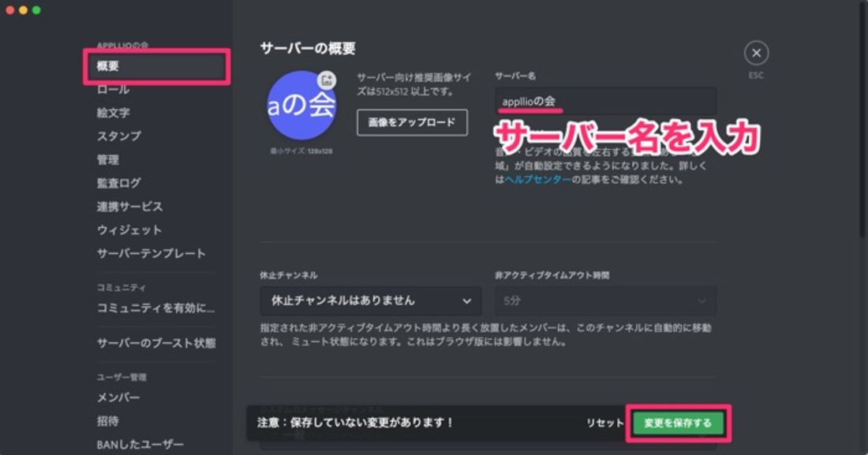Follow the ヘルプセンター link
Viewport: 868px width, 455px height.
538,179
